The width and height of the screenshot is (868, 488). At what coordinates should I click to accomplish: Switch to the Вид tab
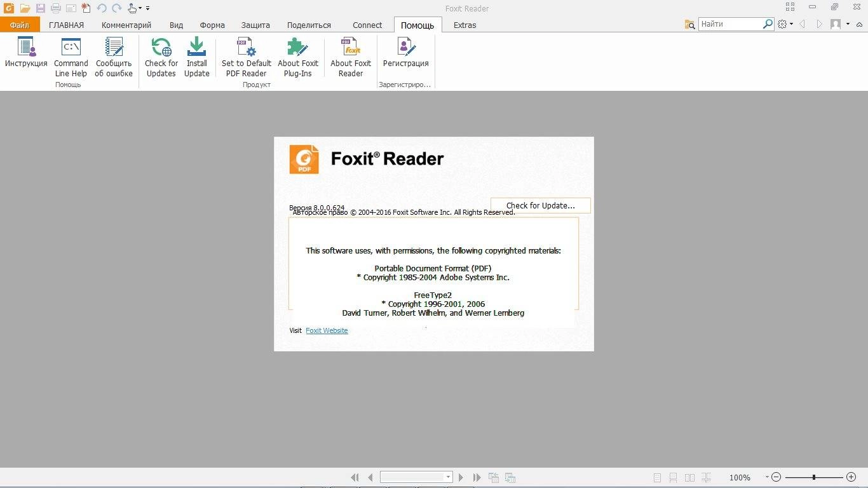pyautogui.click(x=177, y=25)
